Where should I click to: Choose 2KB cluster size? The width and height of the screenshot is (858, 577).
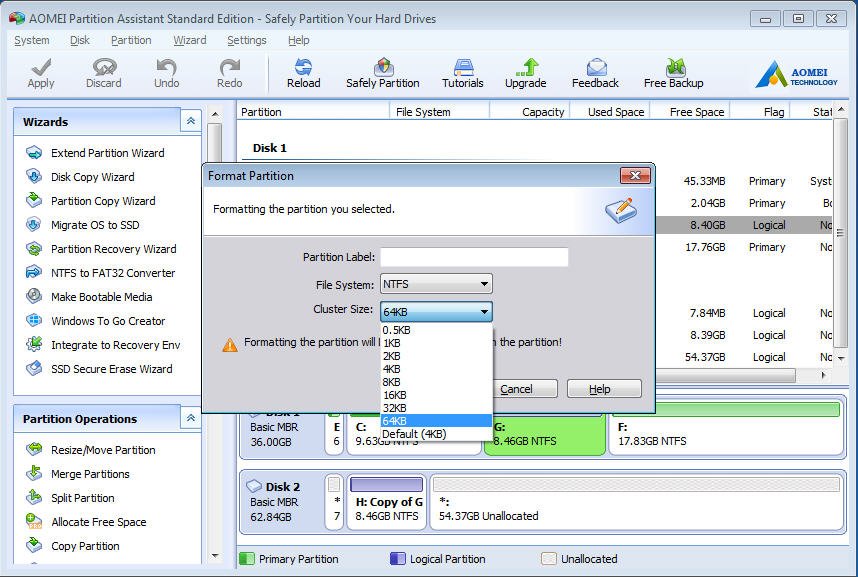click(x=436, y=356)
